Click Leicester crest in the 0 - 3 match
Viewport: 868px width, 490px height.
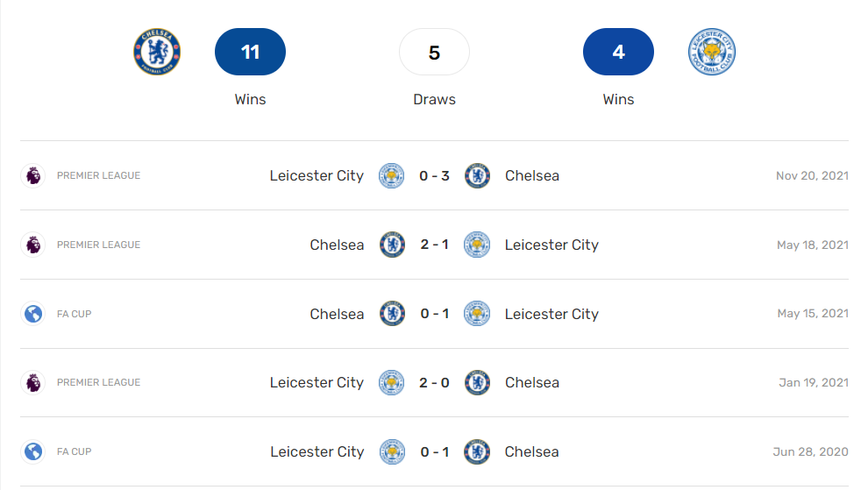click(391, 175)
